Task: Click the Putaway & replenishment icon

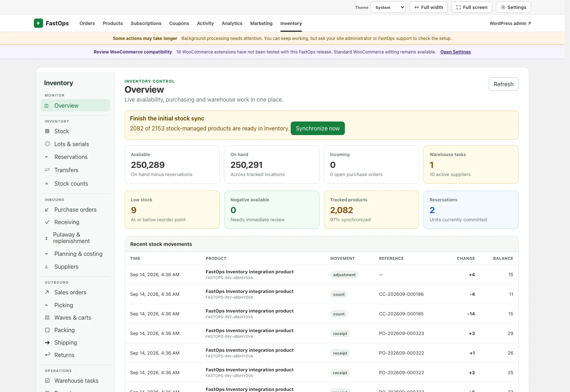Action: 46,238
